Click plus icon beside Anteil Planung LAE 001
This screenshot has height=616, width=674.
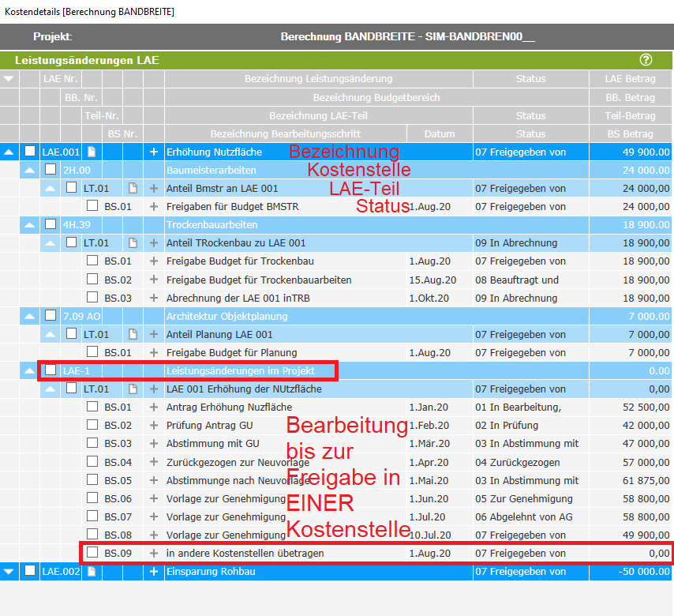[154, 334]
